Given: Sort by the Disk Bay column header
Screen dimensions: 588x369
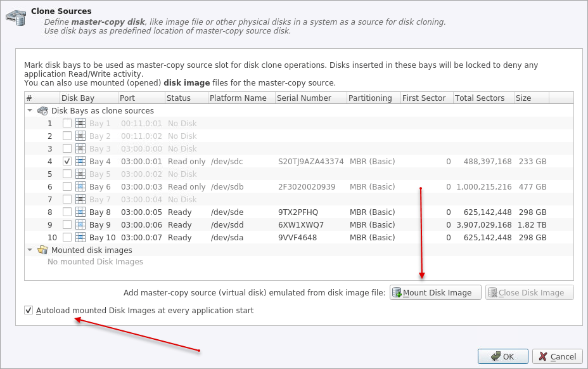Looking at the screenshot, I should [x=89, y=98].
